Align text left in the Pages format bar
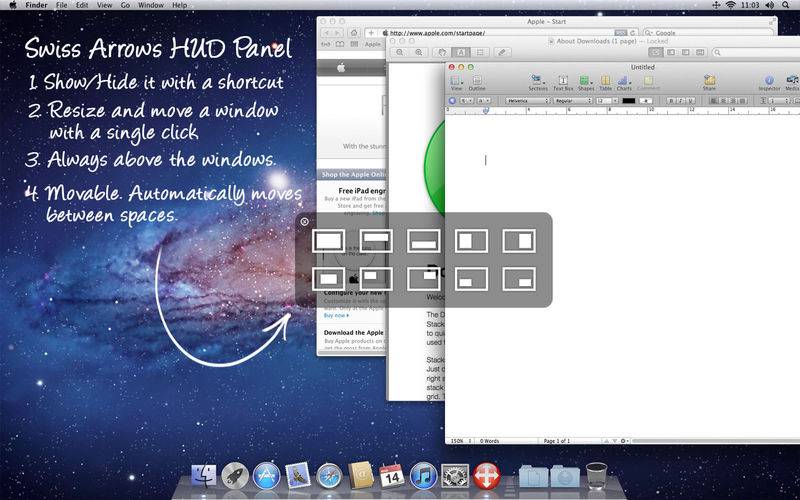Screen dimensions: 800x500 pyautogui.click(x=715, y=101)
